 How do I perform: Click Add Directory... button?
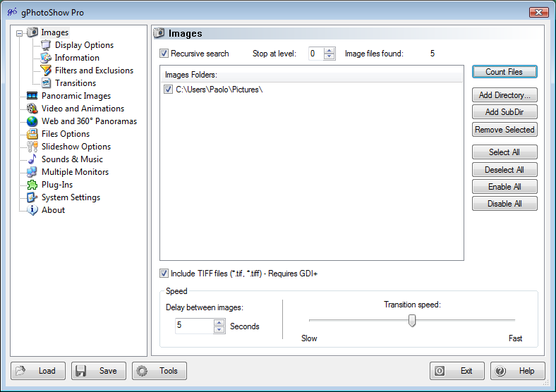click(504, 95)
